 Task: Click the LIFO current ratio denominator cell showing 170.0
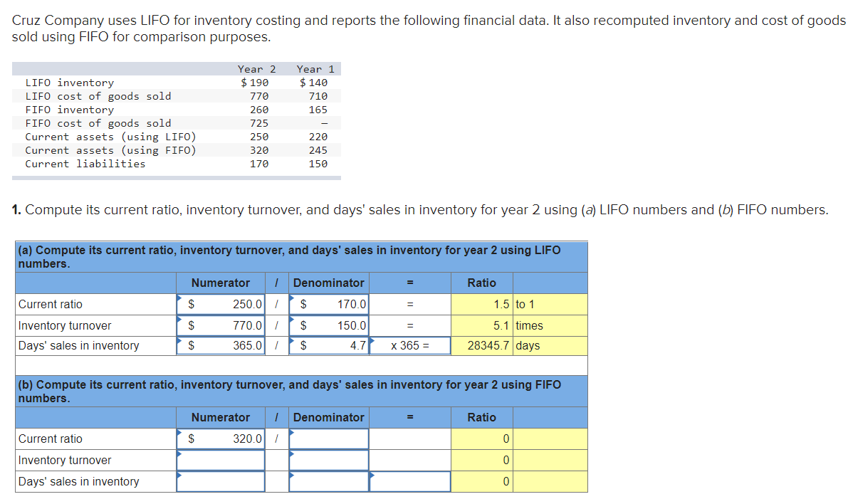(328, 304)
